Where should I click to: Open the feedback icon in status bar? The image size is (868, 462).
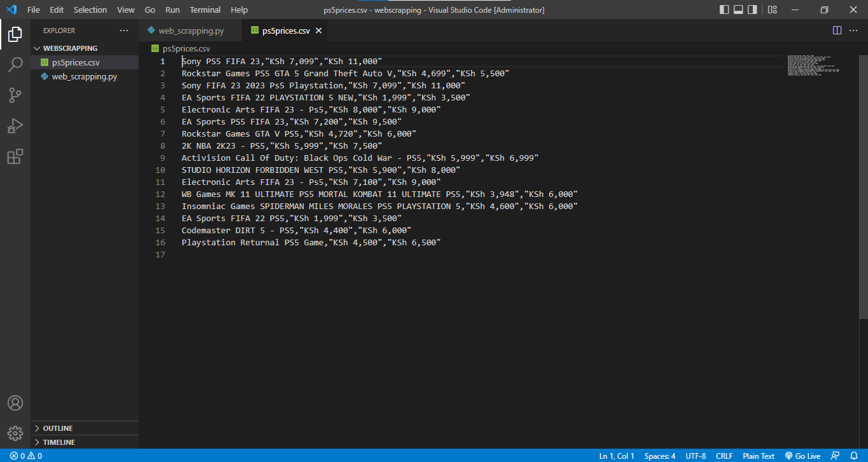(x=835, y=456)
